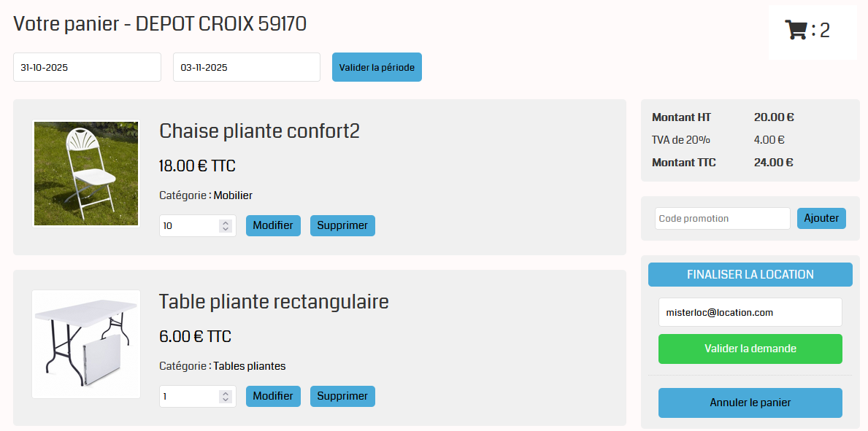This screenshot has width=868, height=431.
Task: Select the end date field 03-11-2025
Action: (246, 67)
